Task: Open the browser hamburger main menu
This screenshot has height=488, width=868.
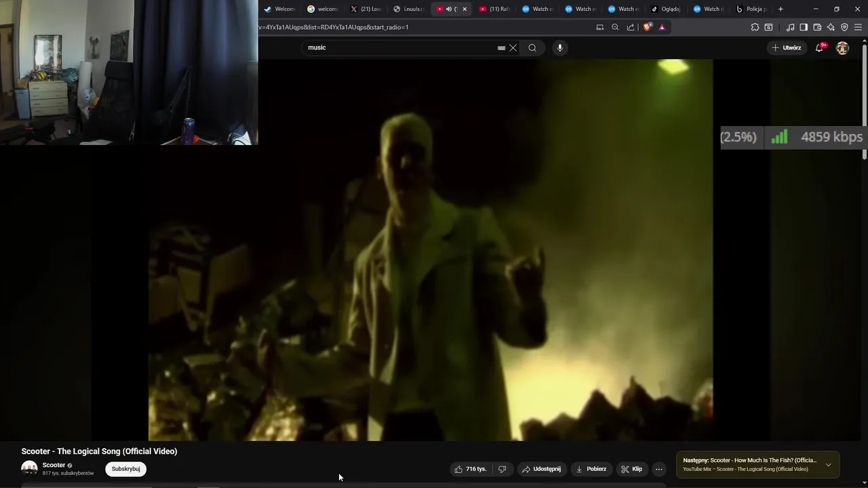Action: [x=858, y=27]
